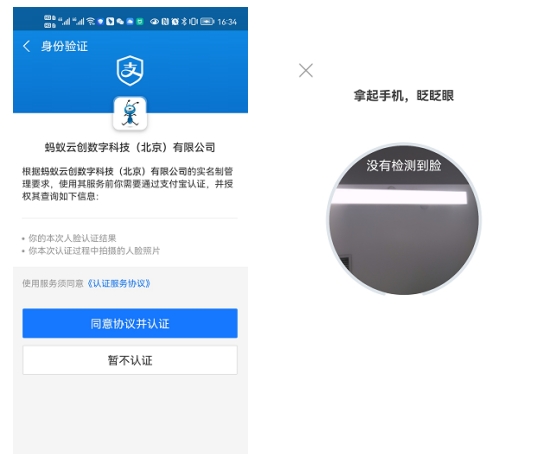Click the 同意协议并认证 button
544x454 pixels.
pyautogui.click(x=130, y=323)
